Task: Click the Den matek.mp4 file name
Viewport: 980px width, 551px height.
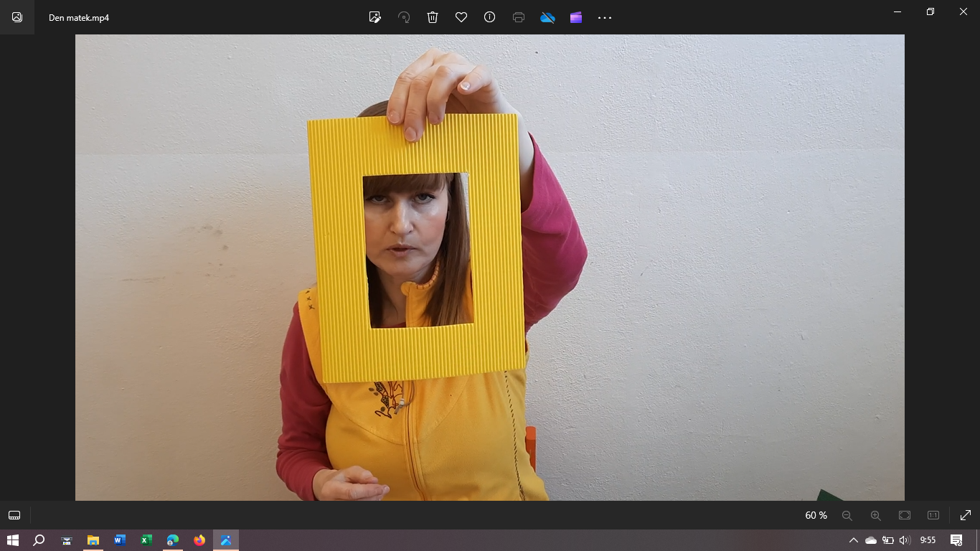Action: [79, 17]
